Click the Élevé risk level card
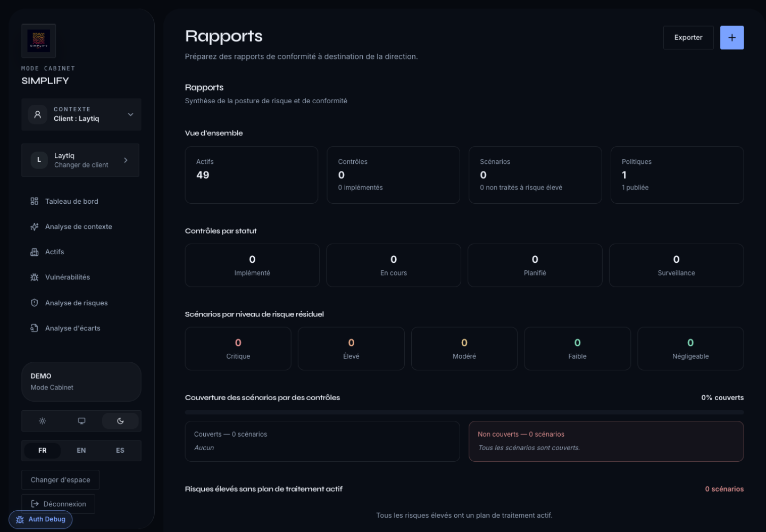This screenshot has height=532, width=766. tap(351, 348)
